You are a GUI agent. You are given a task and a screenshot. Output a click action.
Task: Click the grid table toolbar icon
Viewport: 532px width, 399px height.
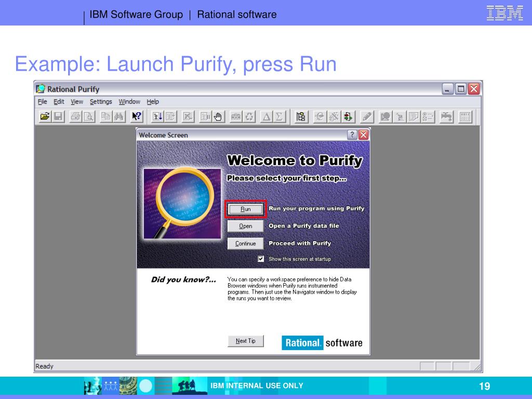pyautogui.click(x=465, y=117)
